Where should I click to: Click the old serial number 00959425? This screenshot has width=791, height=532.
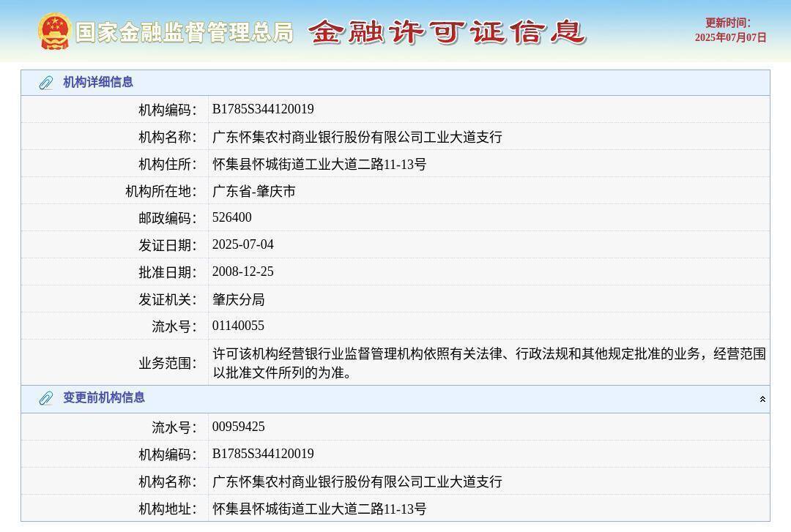pyautogui.click(x=238, y=426)
